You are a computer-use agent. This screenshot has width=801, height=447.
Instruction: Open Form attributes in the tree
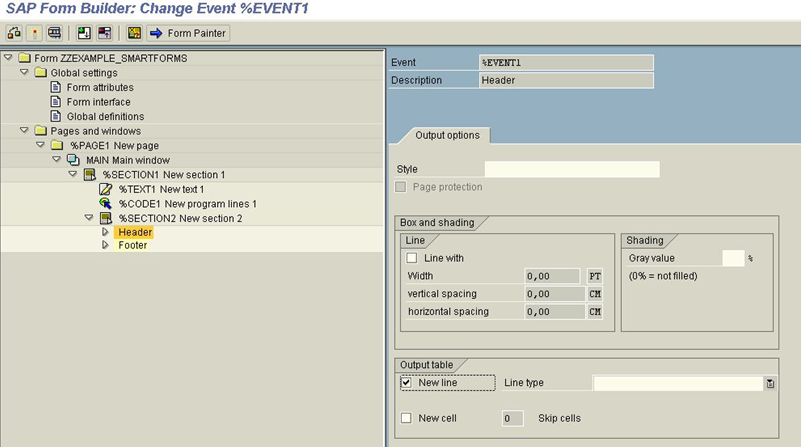[99, 88]
